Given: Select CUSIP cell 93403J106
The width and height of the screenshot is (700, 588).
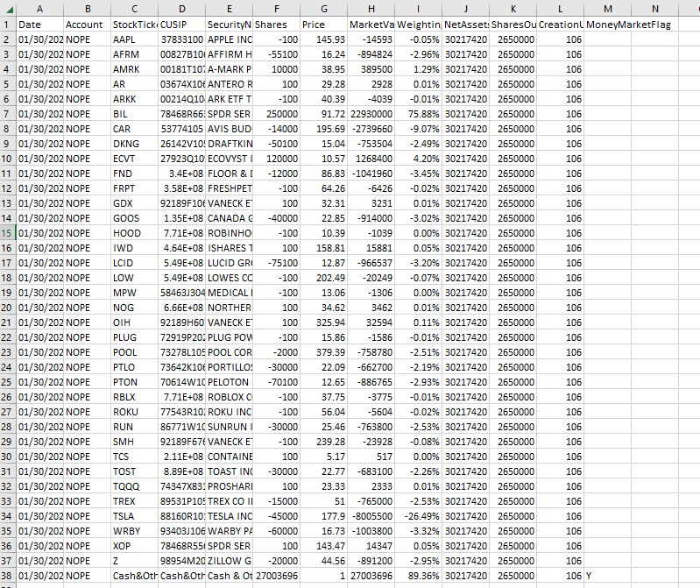Looking at the screenshot, I should pos(181,531).
